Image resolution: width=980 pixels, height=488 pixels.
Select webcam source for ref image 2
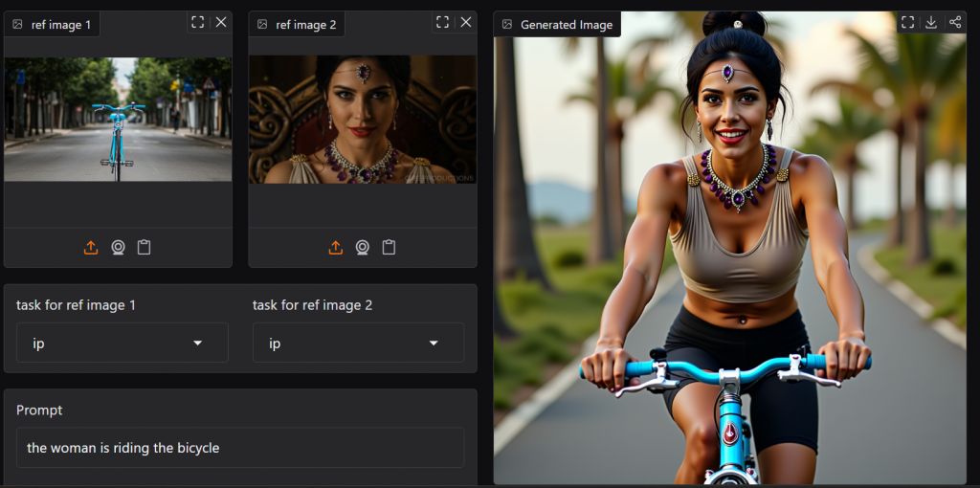click(x=363, y=248)
